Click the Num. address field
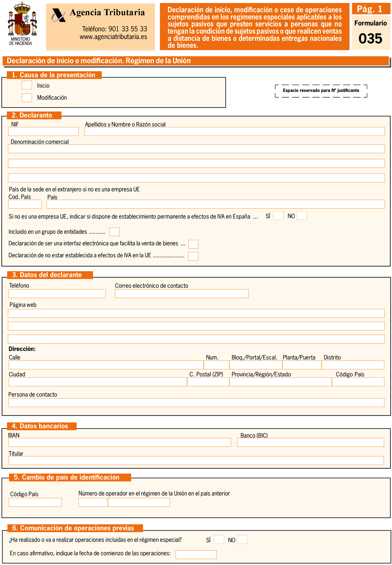 pyautogui.click(x=217, y=365)
